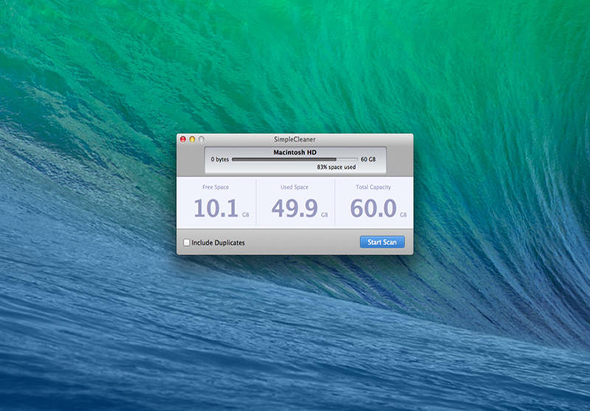Click the SimpleCleaner window title

pos(295,140)
